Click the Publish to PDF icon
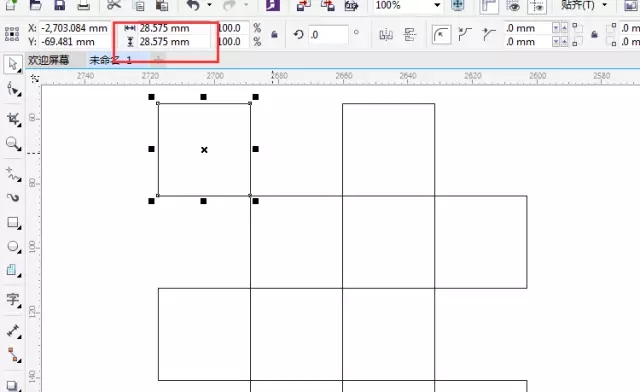This screenshot has height=392, width=640. [351, 6]
